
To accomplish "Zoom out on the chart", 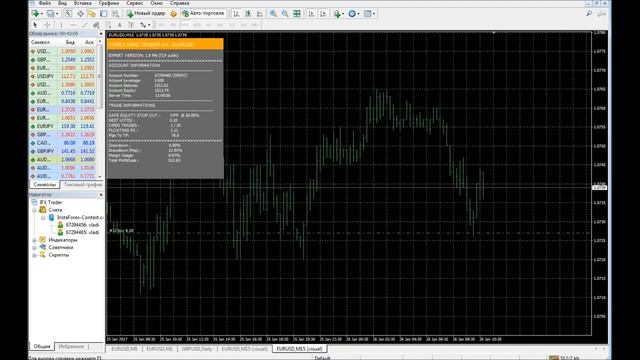I will click(285, 13).
